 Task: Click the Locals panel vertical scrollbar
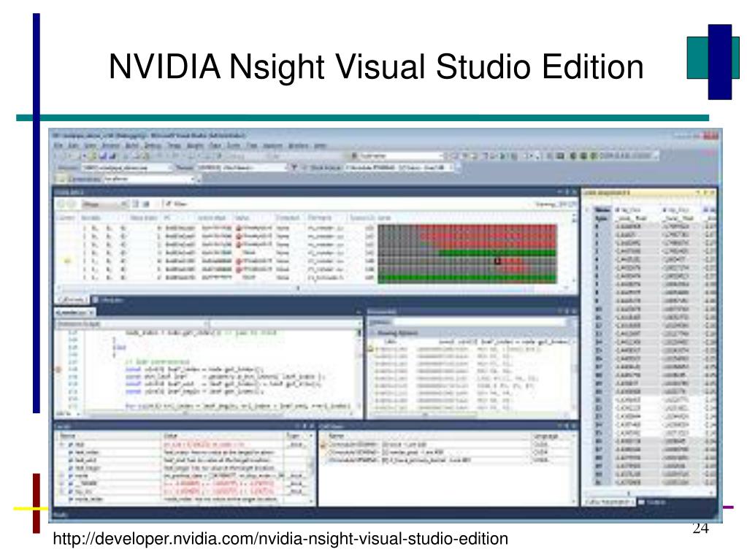pos(312,469)
